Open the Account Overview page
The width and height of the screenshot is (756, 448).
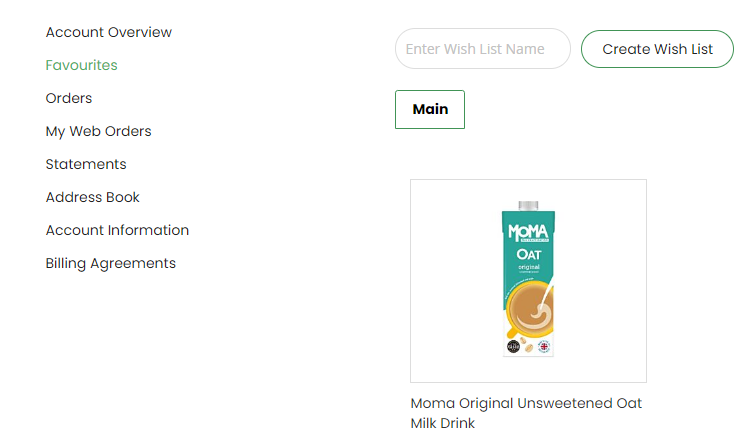click(108, 32)
